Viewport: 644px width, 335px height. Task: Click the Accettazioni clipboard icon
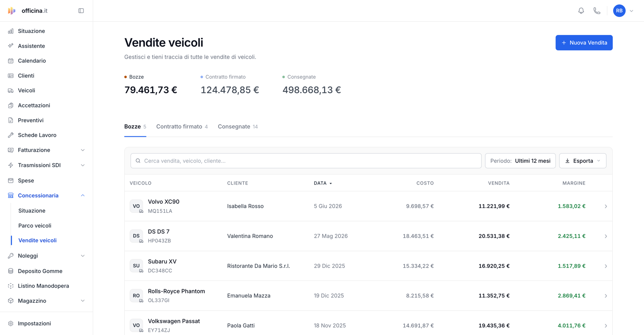[11, 106]
